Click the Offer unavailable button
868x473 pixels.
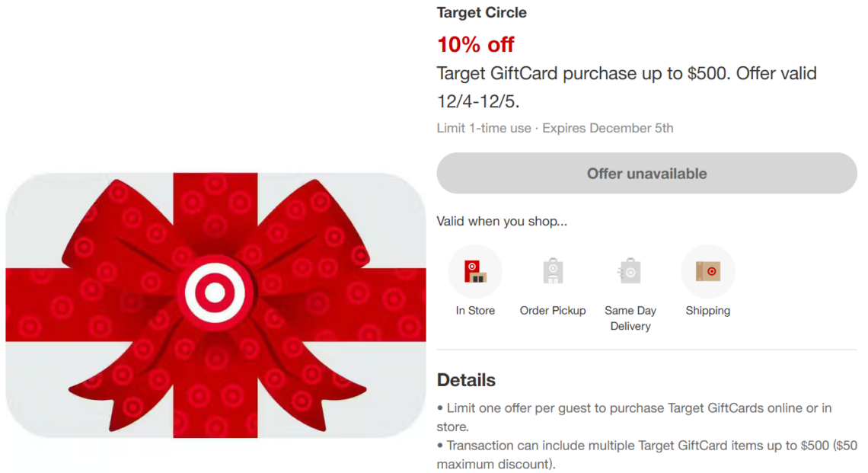pyautogui.click(x=646, y=173)
